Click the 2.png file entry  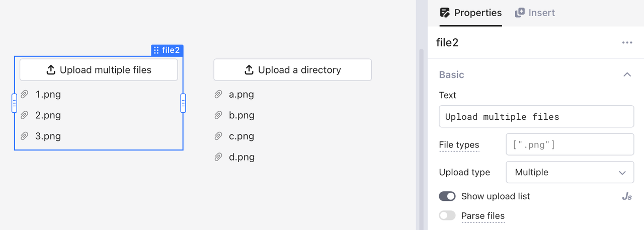(48, 115)
